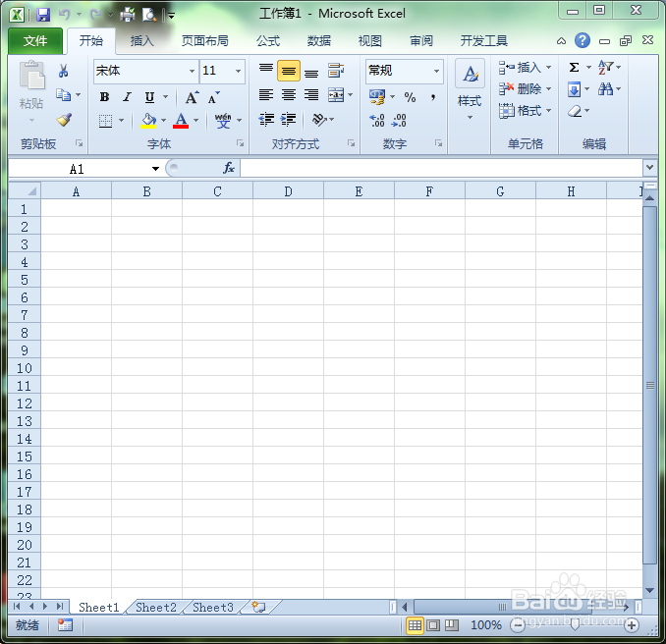Open print preview icon in title bar

pos(149,15)
